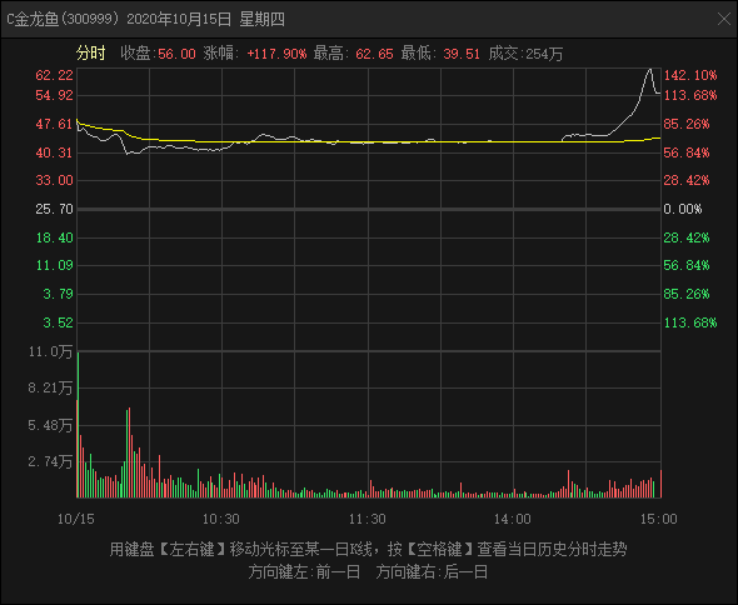
Task: Click the hint 方向键右:后一日
Action: 432,572
